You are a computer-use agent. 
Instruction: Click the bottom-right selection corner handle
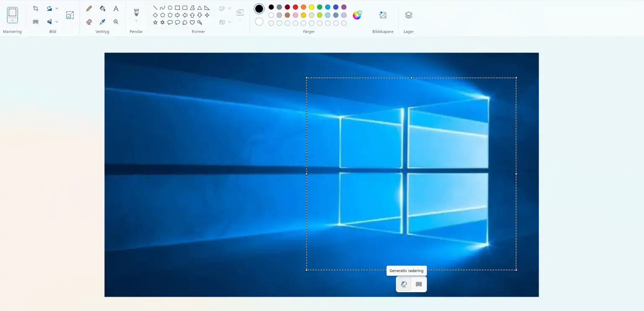click(516, 270)
